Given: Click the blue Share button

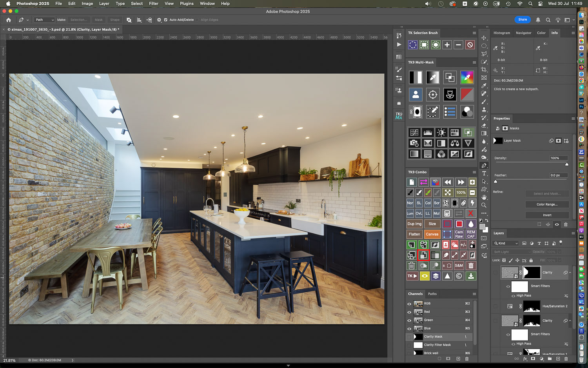Looking at the screenshot, I should click(523, 20).
